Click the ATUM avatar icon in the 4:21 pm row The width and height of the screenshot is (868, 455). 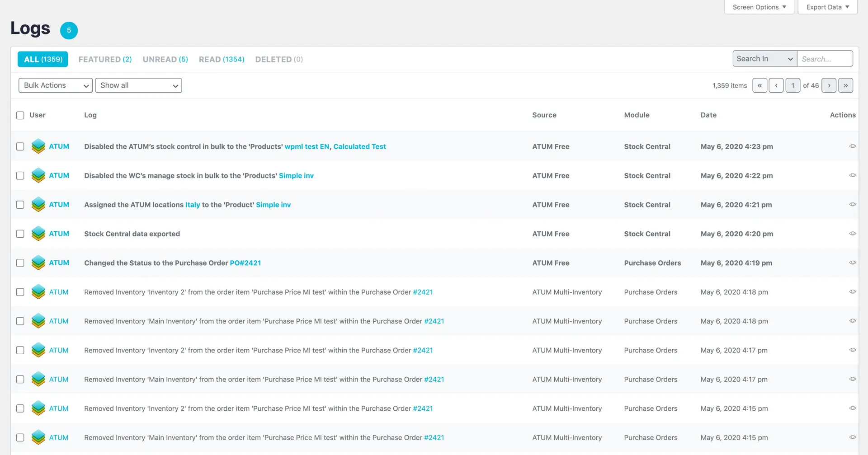coord(38,205)
